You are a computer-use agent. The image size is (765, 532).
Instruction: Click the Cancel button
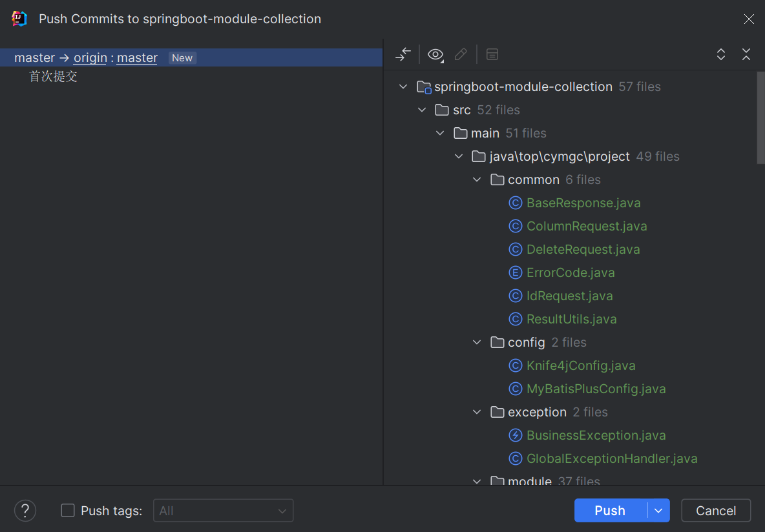click(x=716, y=511)
